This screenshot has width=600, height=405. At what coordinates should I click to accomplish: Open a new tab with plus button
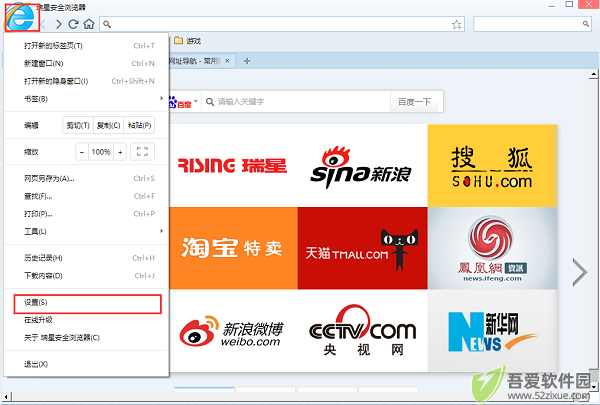coord(247,60)
